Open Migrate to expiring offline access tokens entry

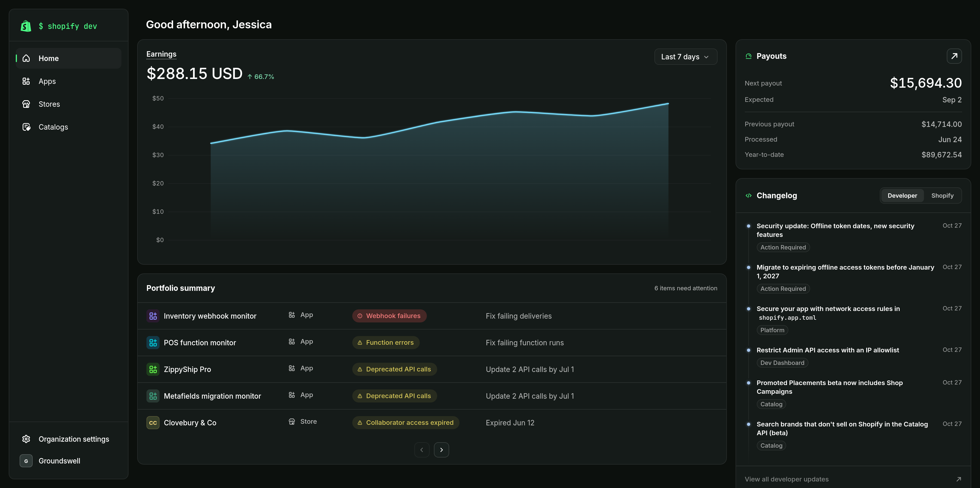pyautogui.click(x=845, y=272)
